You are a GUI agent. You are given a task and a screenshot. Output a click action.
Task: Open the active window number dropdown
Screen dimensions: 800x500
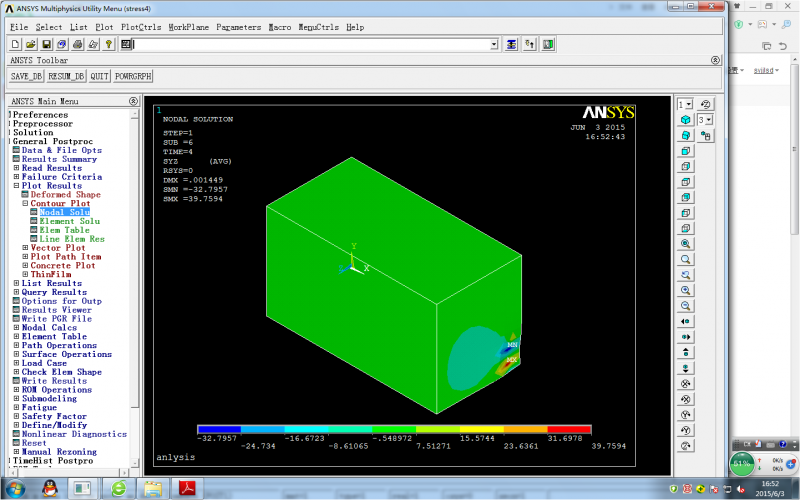[689, 104]
